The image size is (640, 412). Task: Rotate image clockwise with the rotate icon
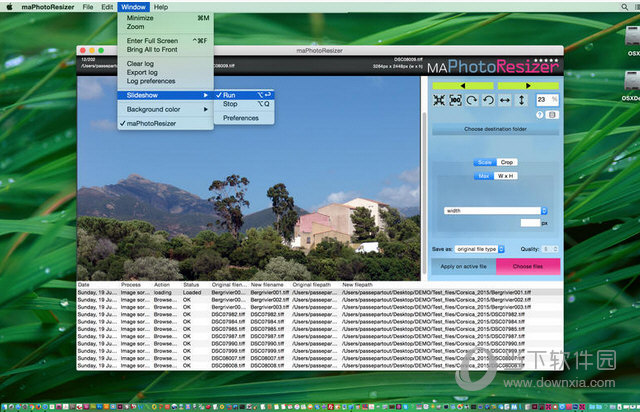[472, 100]
